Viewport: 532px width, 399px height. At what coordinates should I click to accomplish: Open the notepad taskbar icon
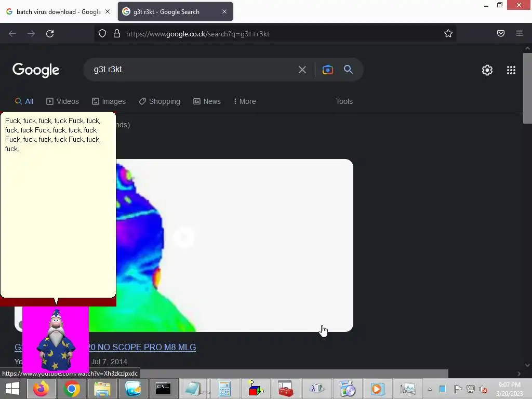pyautogui.click(x=193, y=389)
